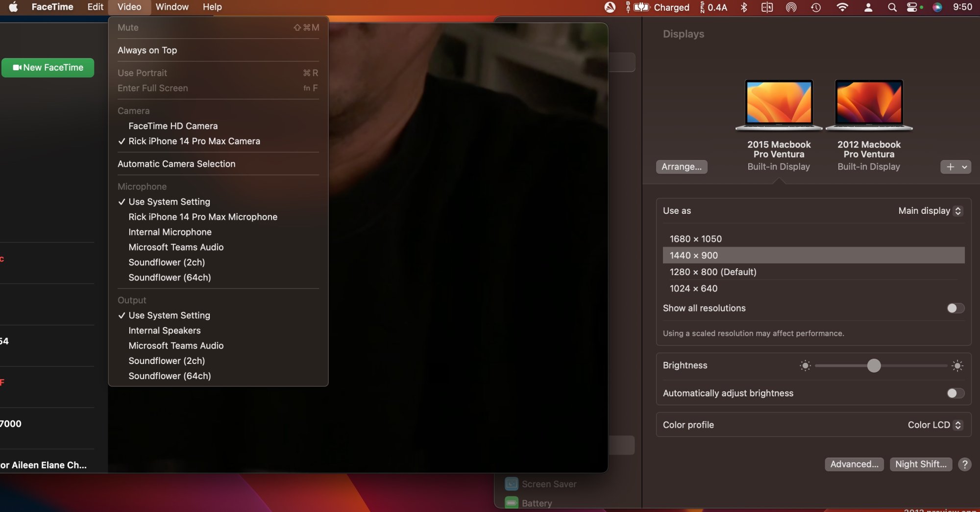Viewport: 980px width, 512px height.
Task: Adjust the Brightness slider
Action: tap(881, 365)
